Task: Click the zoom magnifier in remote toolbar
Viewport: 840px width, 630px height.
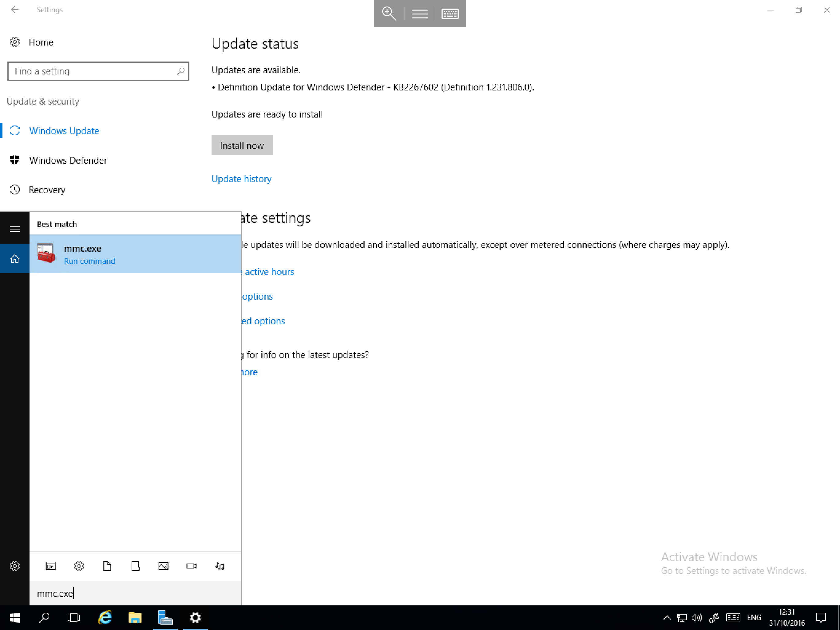Action: (389, 14)
